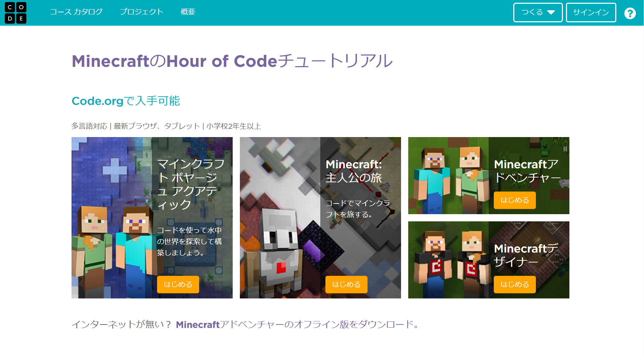Click the サインイン button

tap(591, 12)
